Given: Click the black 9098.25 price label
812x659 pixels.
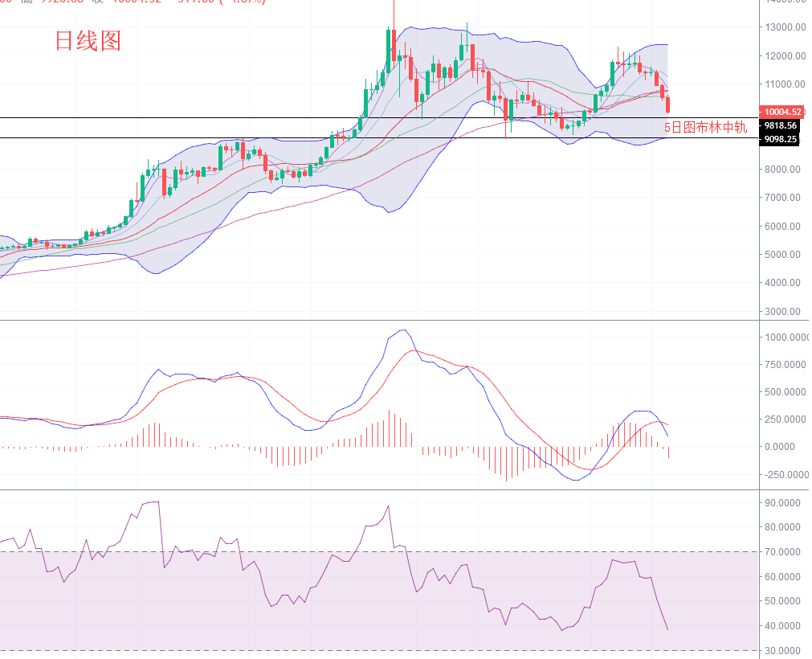Looking at the screenshot, I should click(x=781, y=139).
